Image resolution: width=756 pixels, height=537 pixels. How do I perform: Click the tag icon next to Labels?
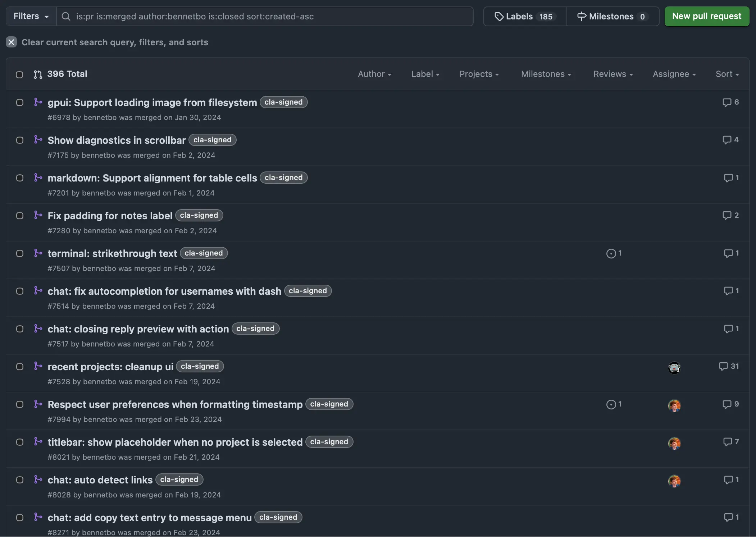click(499, 16)
